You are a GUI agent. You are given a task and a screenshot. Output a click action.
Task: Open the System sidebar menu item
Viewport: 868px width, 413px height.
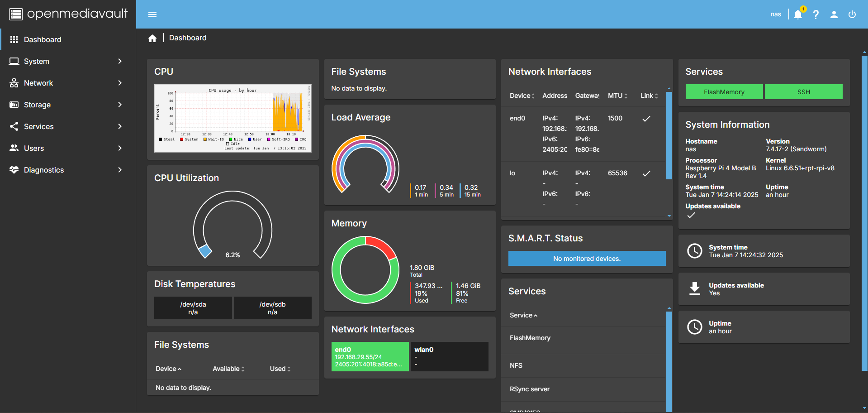[x=68, y=61]
